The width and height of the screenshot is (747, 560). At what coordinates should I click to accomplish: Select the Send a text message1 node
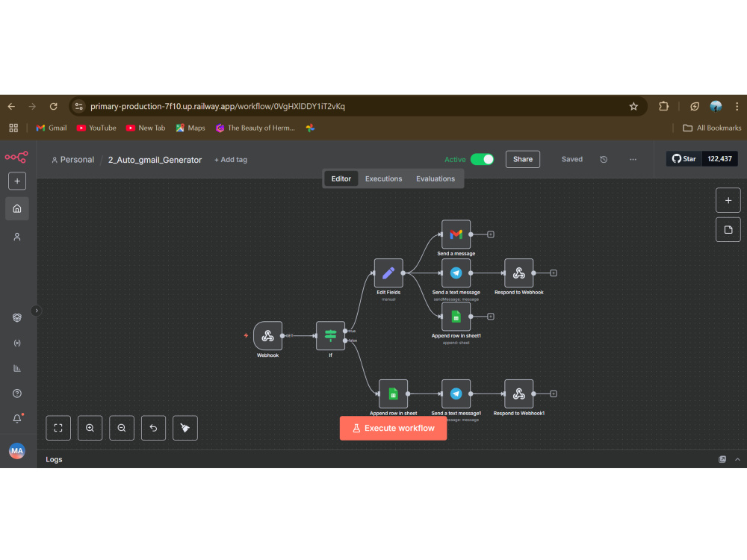456,393
